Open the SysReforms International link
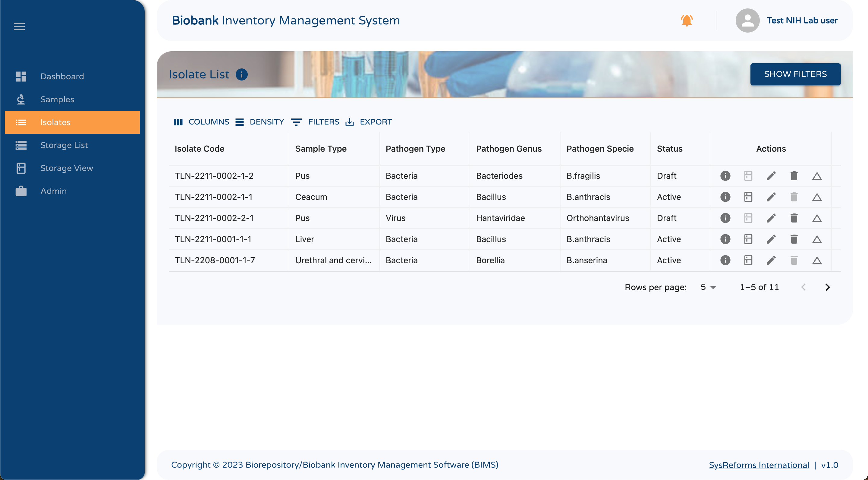Screen dimensions: 868x480 [x=759, y=465]
